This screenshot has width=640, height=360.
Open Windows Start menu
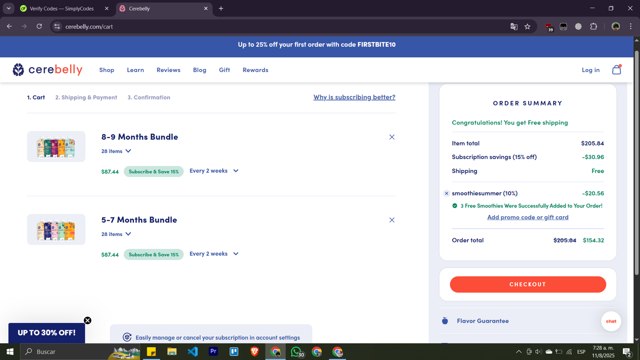click(10, 351)
